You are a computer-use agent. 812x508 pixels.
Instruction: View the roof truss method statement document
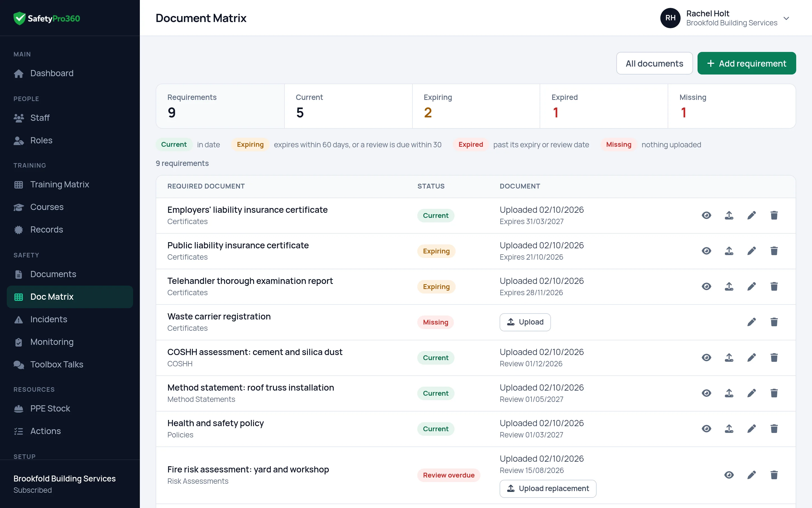tap(706, 393)
